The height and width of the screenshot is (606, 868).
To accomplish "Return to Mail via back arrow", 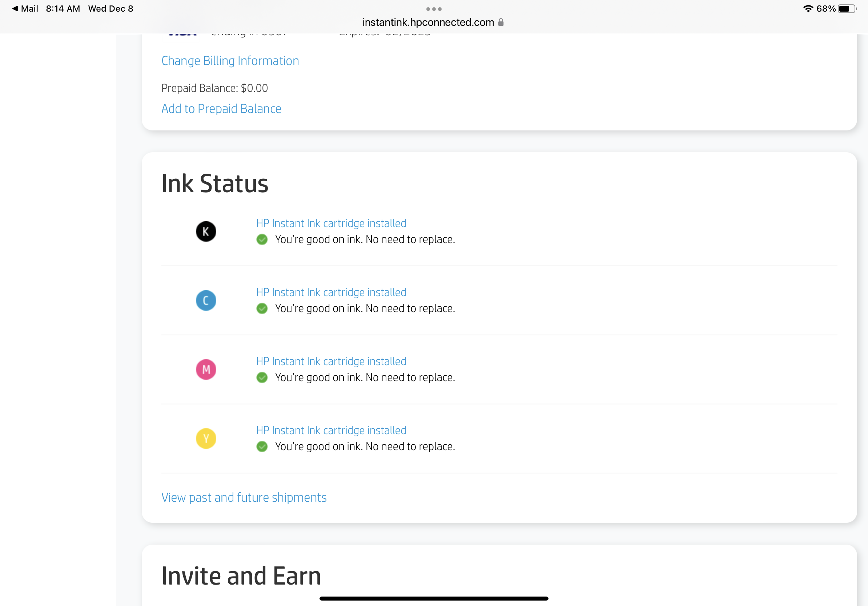I will 25,9.
